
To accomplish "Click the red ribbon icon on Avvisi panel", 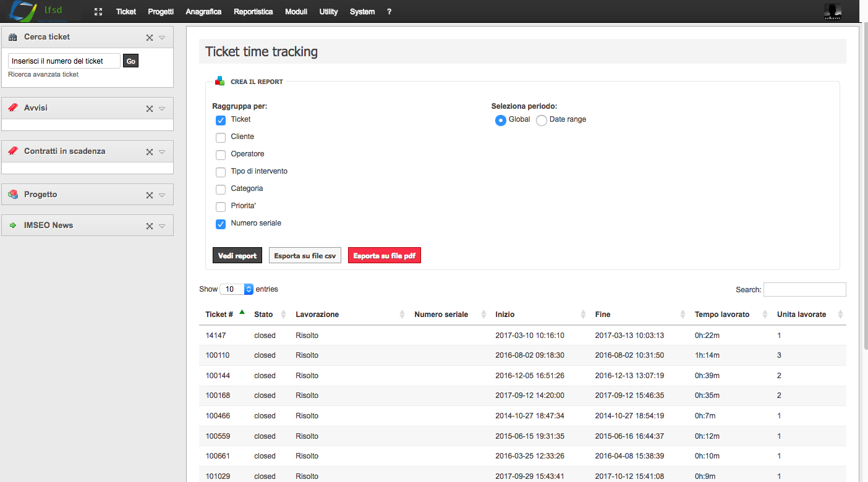I will (12, 108).
